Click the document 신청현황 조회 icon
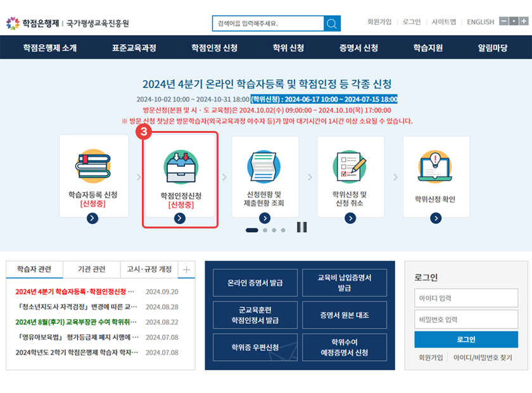This screenshot has height=393, width=532. pos(264,166)
